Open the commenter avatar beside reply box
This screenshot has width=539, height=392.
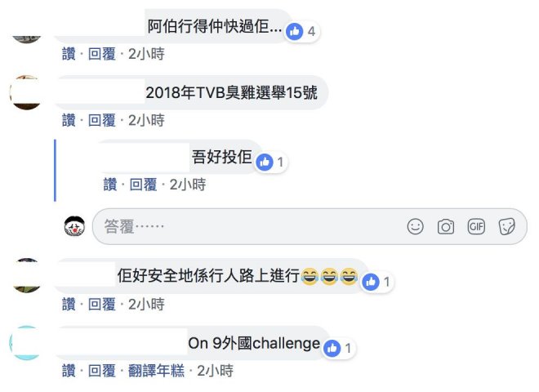(74, 226)
